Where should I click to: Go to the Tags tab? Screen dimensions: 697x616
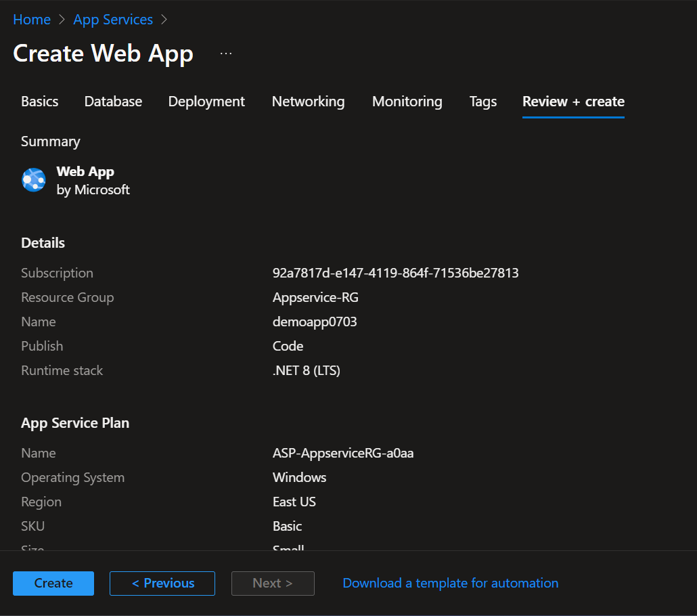[482, 102]
